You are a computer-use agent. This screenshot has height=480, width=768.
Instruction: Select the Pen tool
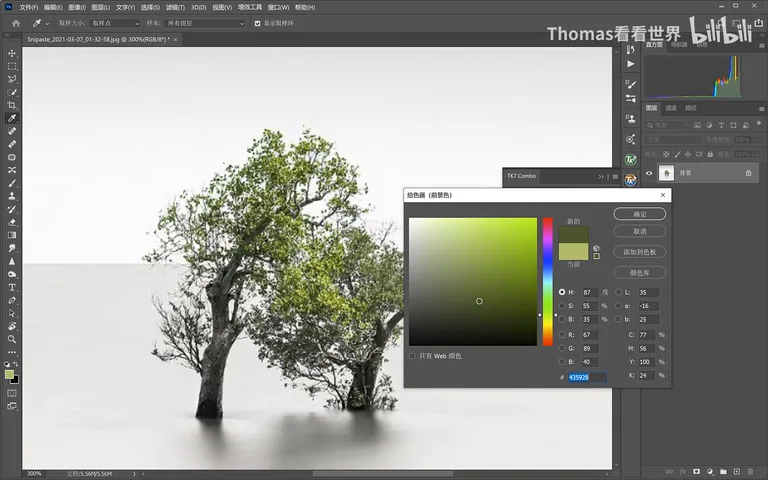(12, 300)
